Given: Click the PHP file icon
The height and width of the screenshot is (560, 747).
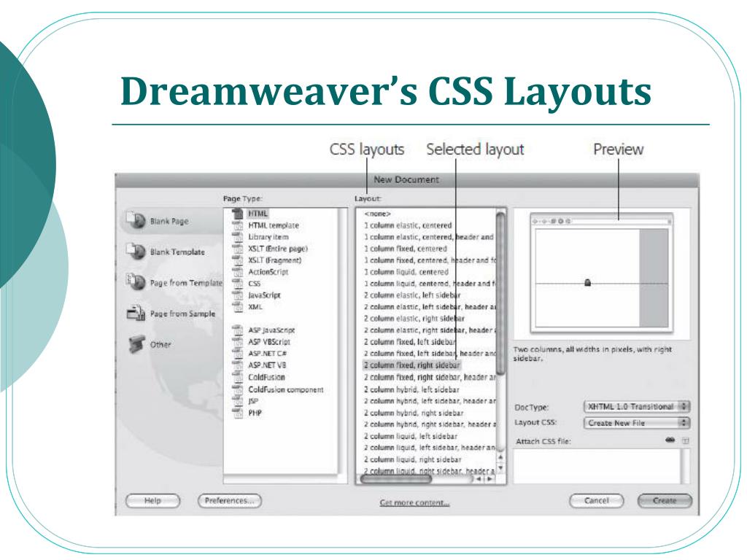Looking at the screenshot, I should coord(237,413).
